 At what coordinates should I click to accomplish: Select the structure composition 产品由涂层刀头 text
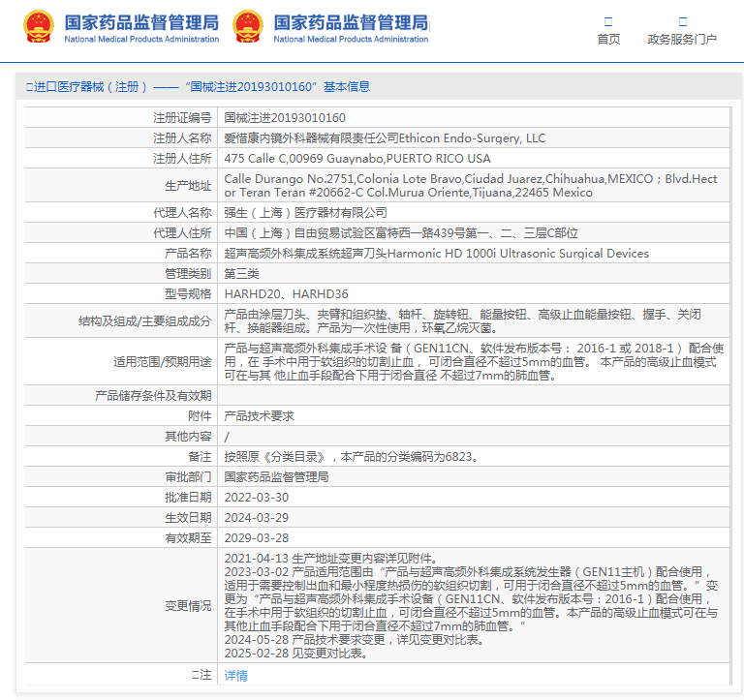pyautogui.click(x=463, y=321)
